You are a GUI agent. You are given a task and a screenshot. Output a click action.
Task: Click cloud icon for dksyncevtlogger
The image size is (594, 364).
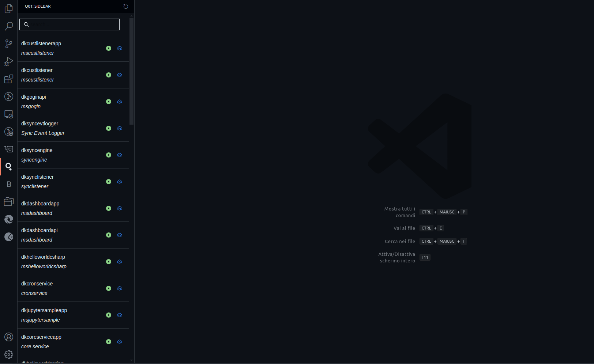[120, 128]
